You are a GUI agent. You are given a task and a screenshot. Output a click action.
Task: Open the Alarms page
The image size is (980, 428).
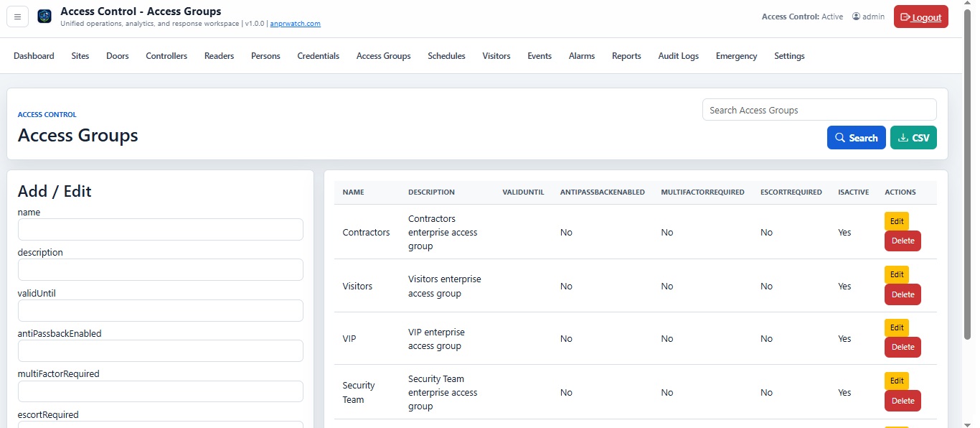[582, 56]
